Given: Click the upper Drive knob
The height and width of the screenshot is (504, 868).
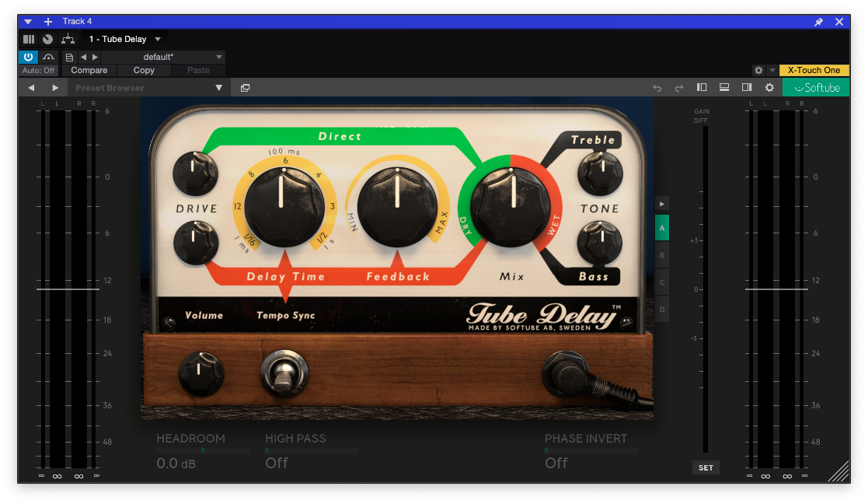Looking at the screenshot, I should click(x=195, y=173).
